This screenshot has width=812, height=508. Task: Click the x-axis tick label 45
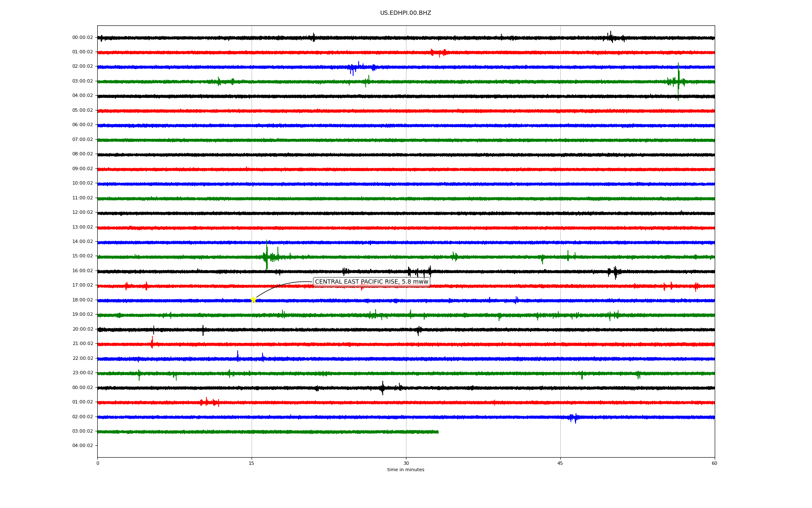(560, 464)
